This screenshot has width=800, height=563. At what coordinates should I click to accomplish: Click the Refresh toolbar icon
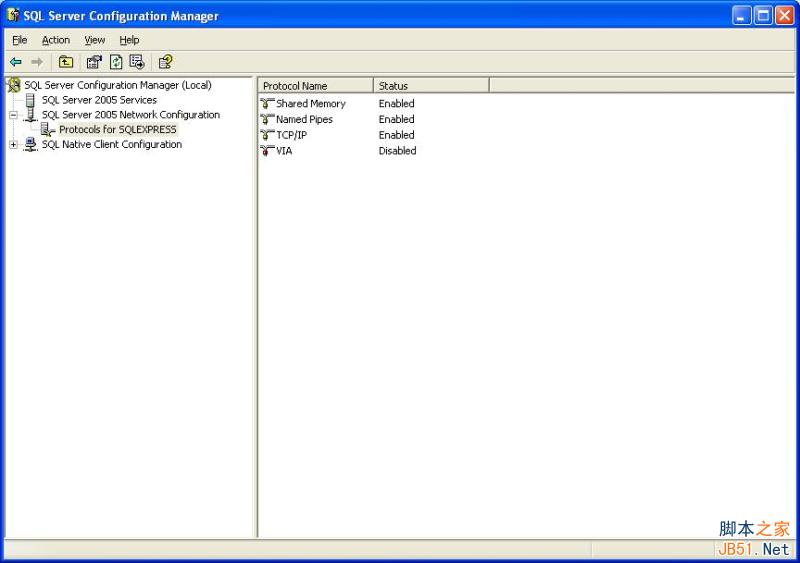(116, 62)
